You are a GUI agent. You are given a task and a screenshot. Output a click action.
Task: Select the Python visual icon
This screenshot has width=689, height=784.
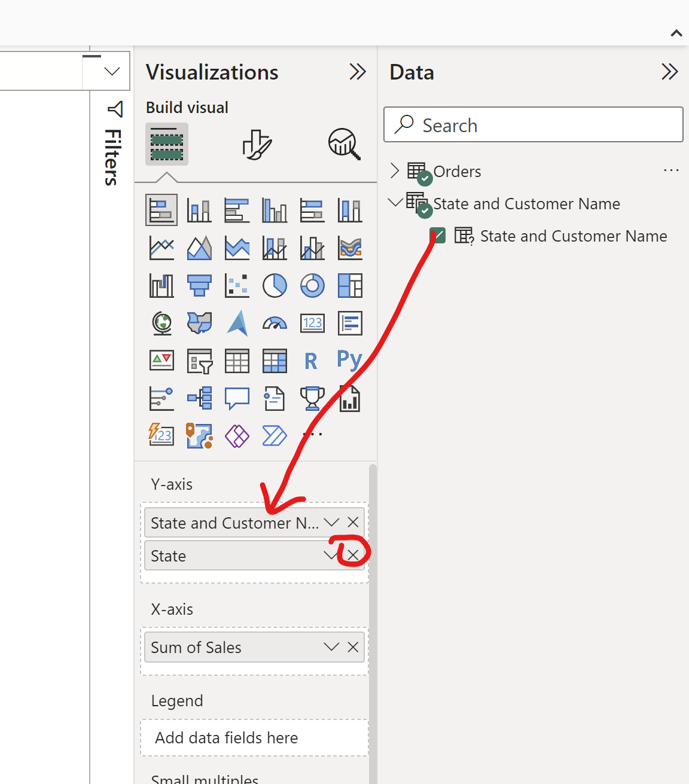point(349,360)
